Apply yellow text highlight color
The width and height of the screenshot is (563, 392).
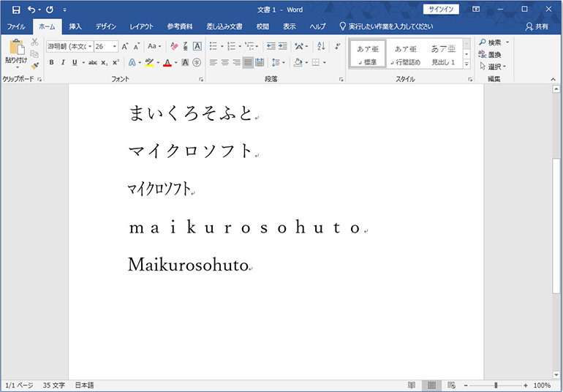point(149,62)
